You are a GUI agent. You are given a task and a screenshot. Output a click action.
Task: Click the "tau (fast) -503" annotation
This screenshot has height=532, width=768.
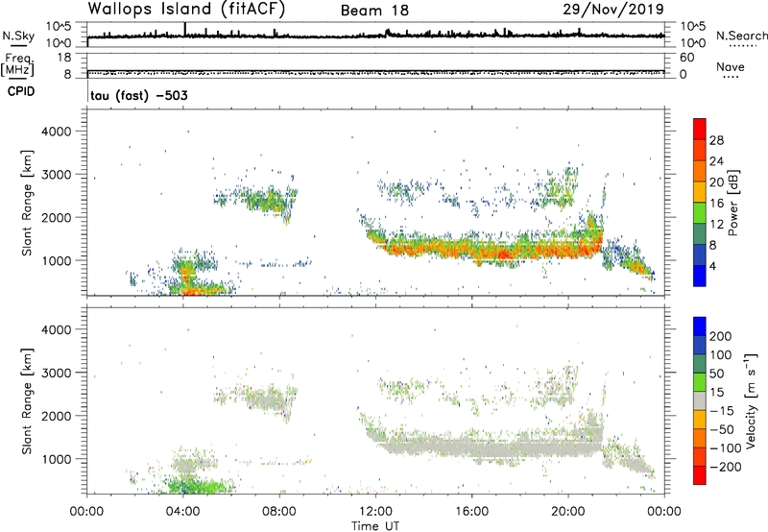(139, 95)
